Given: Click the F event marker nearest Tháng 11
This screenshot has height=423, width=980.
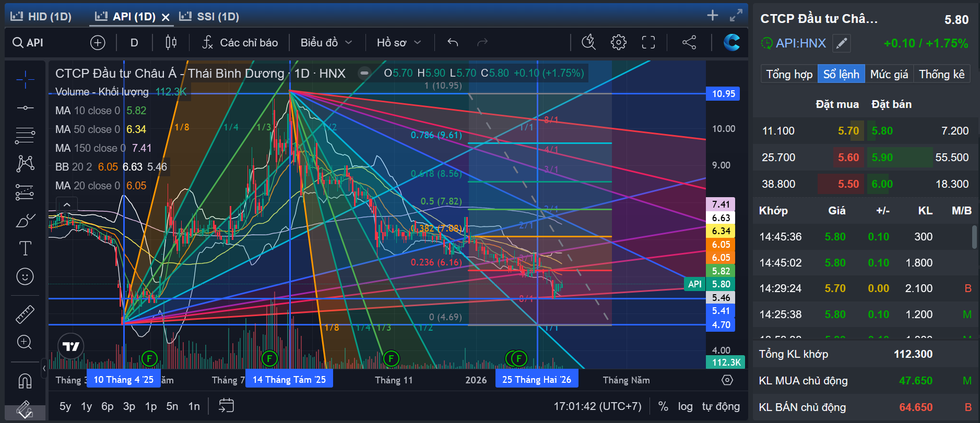Looking at the screenshot, I should point(391,358).
